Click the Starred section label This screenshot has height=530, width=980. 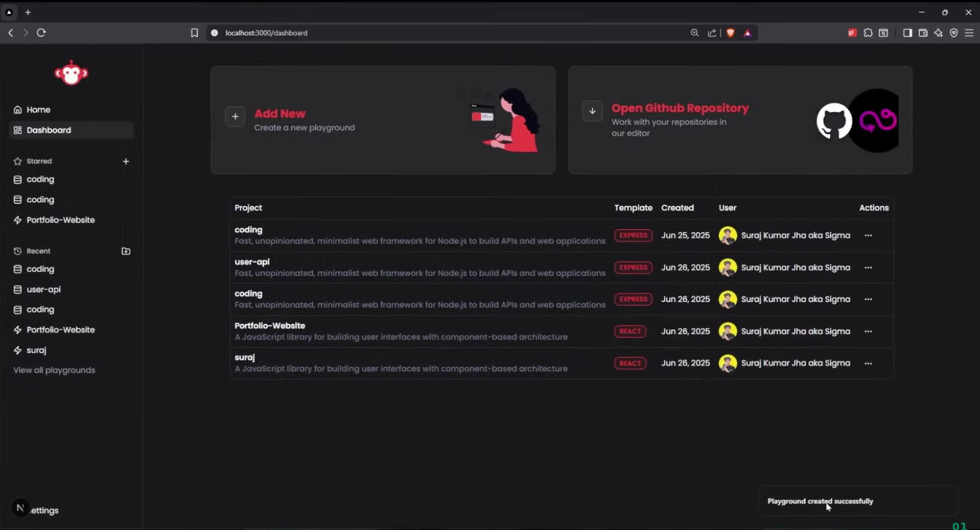coord(39,161)
